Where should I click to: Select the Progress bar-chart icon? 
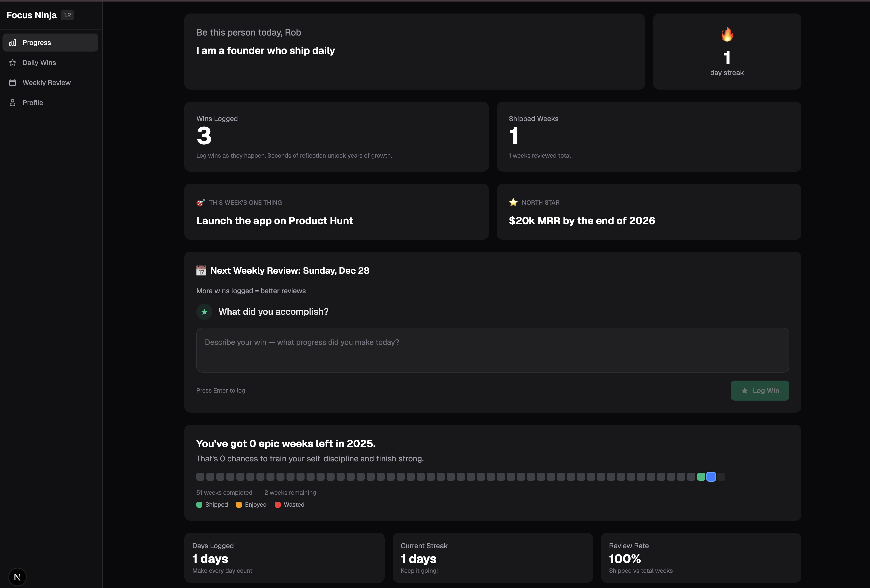[12, 42]
